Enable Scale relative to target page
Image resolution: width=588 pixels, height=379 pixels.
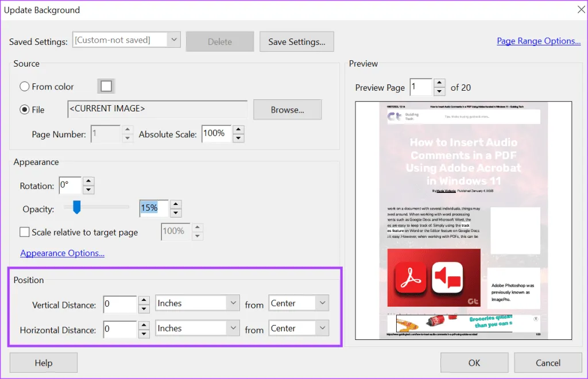pos(25,233)
